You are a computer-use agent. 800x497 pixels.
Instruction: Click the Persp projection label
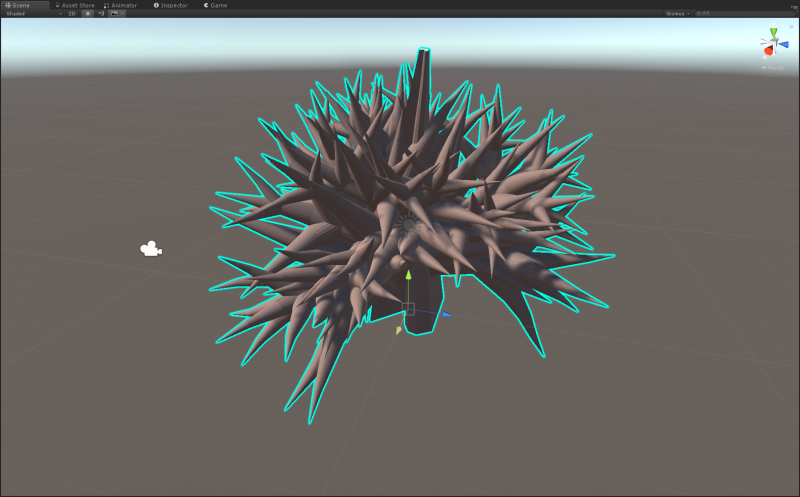pos(772,68)
